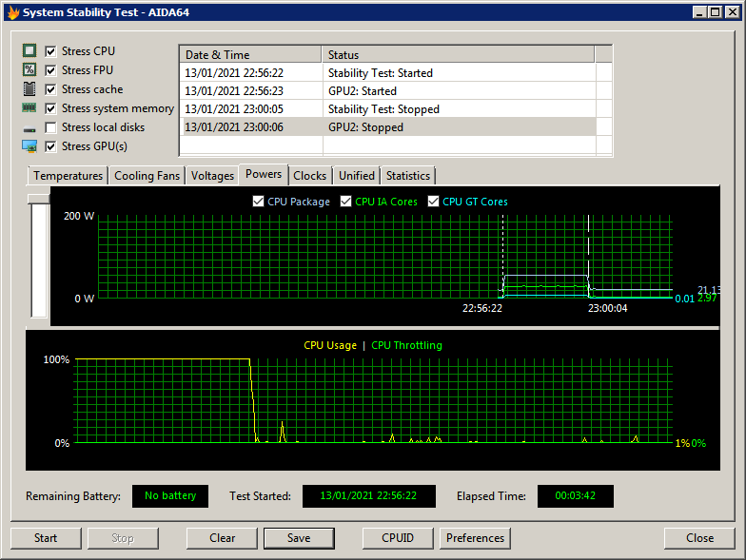This screenshot has height=560, width=746.
Task: Select the 'GPU2: Started' log entry
Action: point(388,91)
